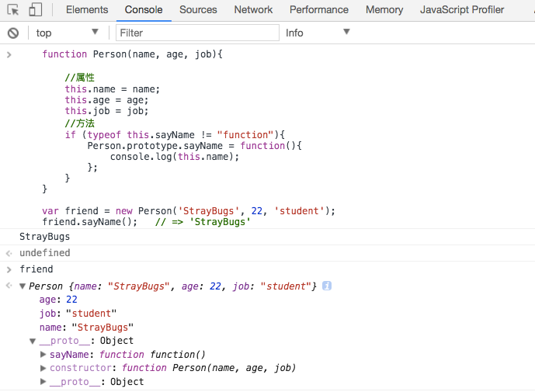
Task: Open the Memory tab
Action: pos(384,9)
